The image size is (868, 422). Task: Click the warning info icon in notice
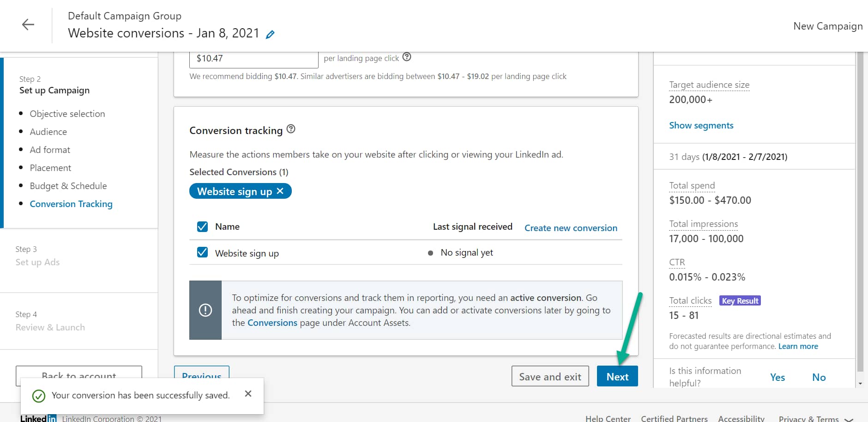(205, 310)
